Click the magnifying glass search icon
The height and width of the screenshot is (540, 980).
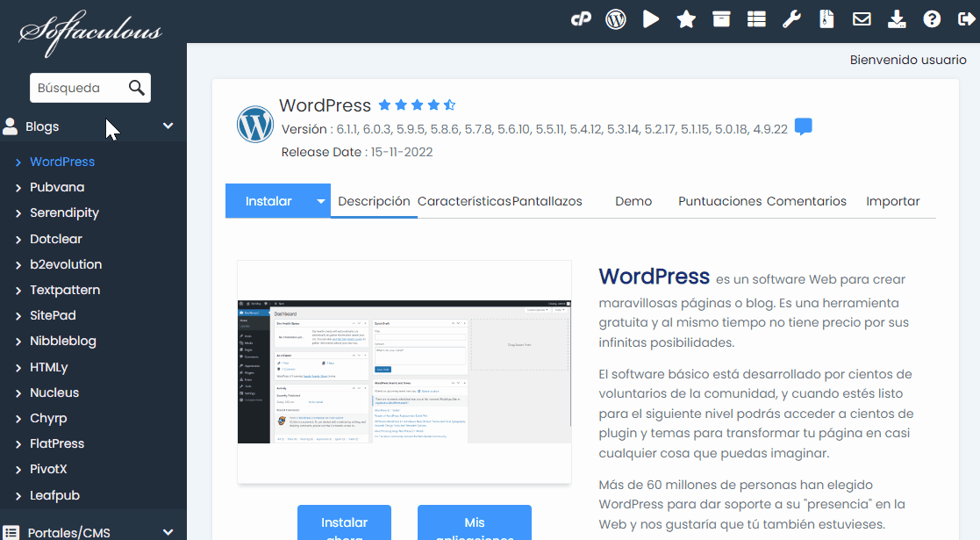tap(136, 88)
